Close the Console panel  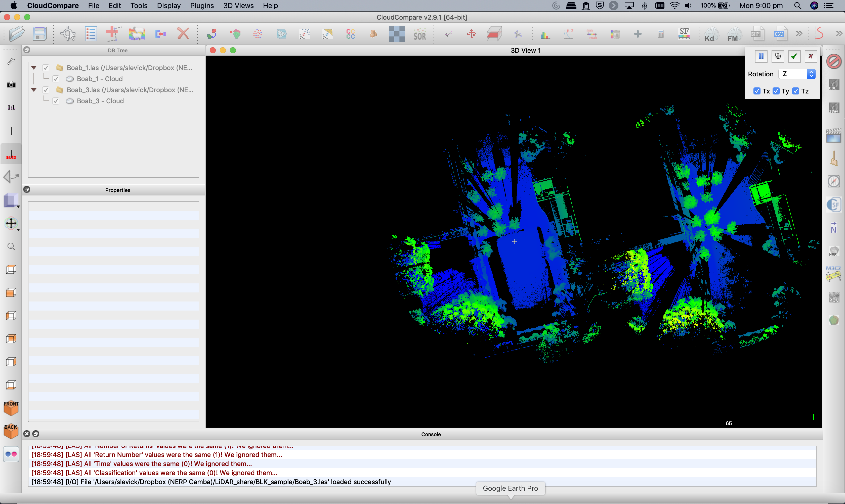pyautogui.click(x=26, y=434)
